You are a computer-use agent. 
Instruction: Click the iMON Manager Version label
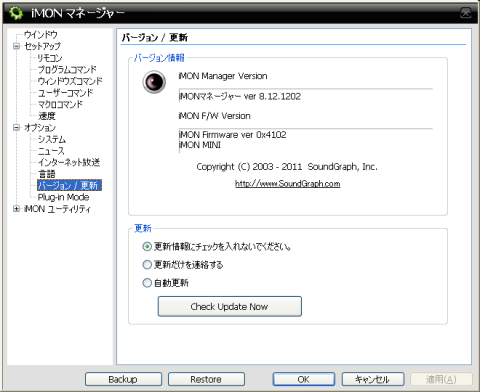(223, 76)
